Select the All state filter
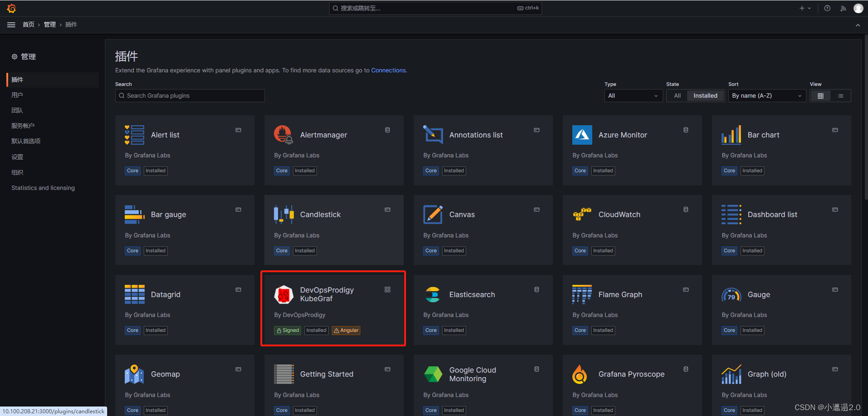 point(677,96)
